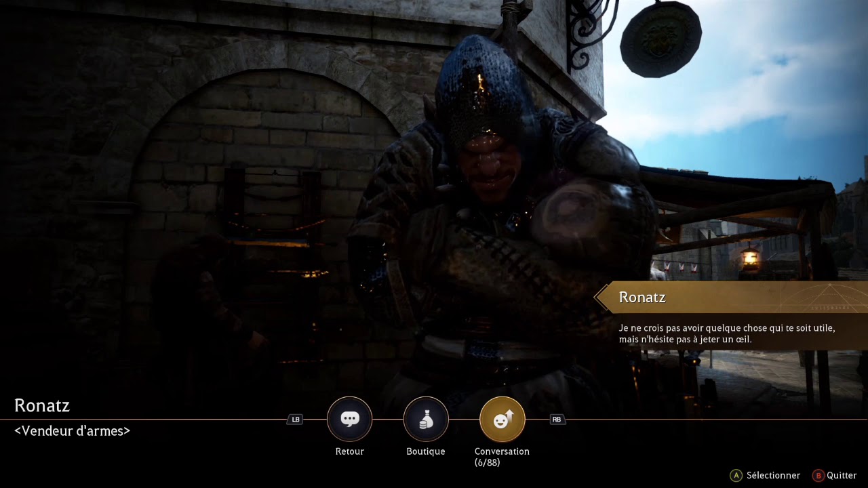Click the Boutique label under the icon

[x=426, y=451]
